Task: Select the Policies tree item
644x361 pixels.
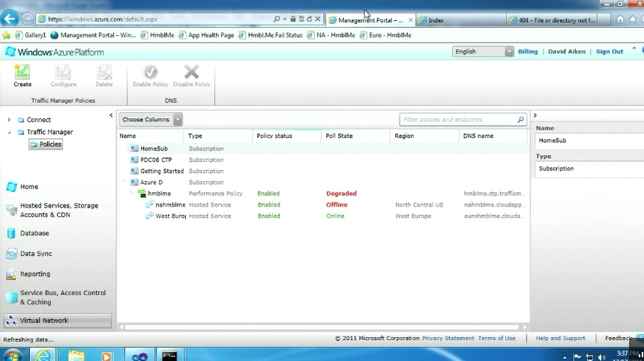Action: pos(46,145)
